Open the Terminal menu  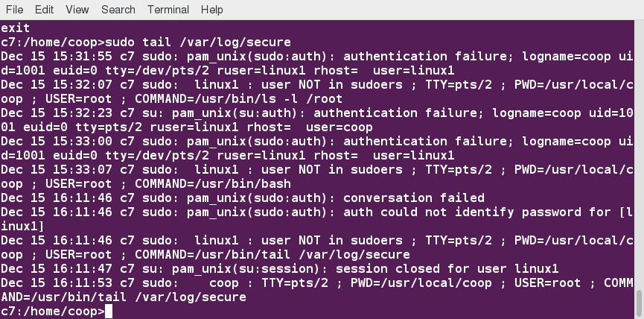tap(168, 10)
